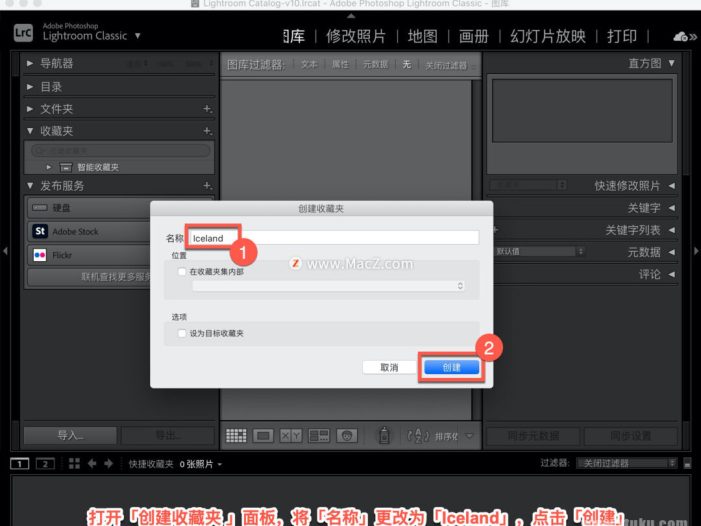Collapse the 直方图 panel
This screenshot has height=526, width=701.
point(671,63)
